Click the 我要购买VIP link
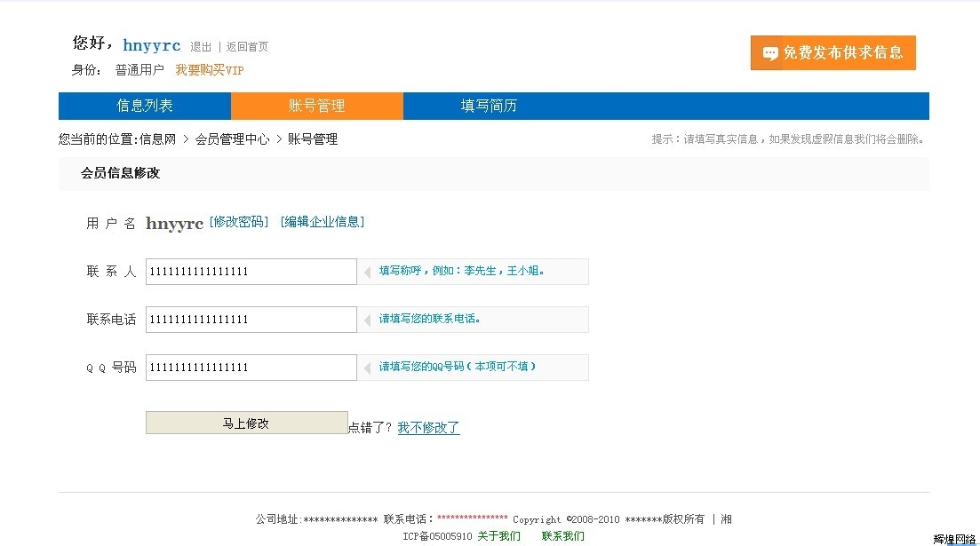 pyautogui.click(x=209, y=70)
